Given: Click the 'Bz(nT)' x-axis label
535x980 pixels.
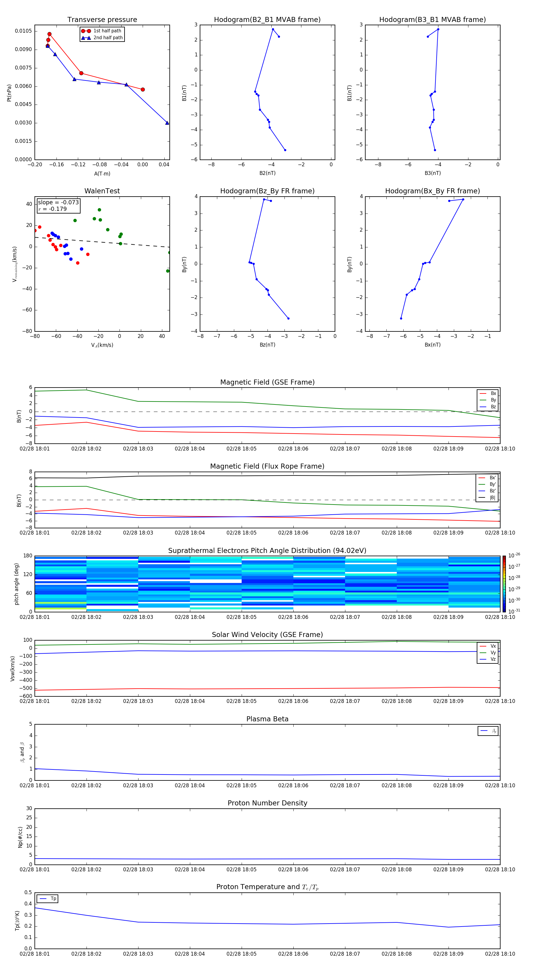Looking at the screenshot, I should (267, 345).
